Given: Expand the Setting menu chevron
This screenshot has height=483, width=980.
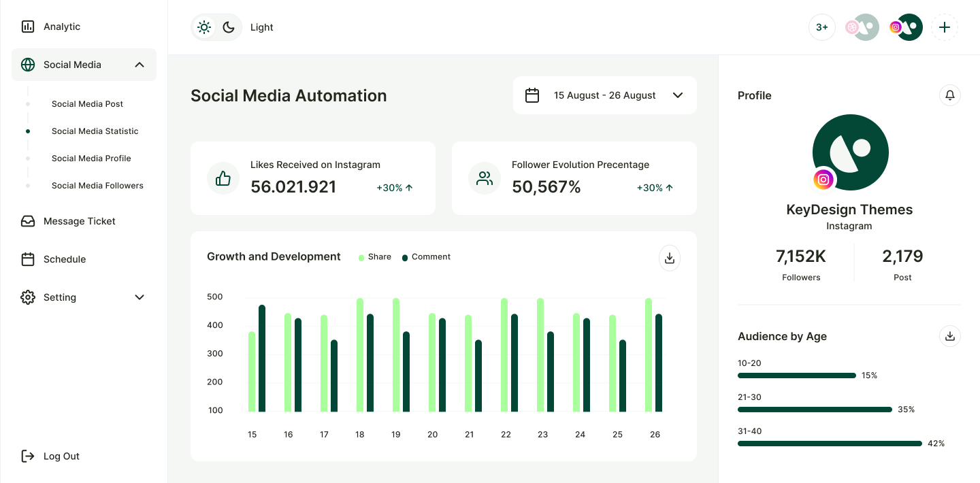Looking at the screenshot, I should (x=140, y=297).
